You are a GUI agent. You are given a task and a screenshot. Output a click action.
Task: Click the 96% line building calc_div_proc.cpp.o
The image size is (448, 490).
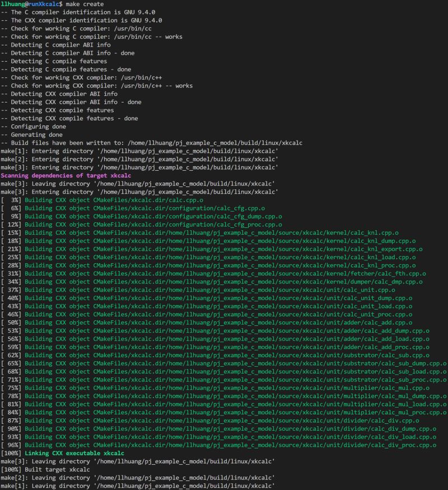218,445
